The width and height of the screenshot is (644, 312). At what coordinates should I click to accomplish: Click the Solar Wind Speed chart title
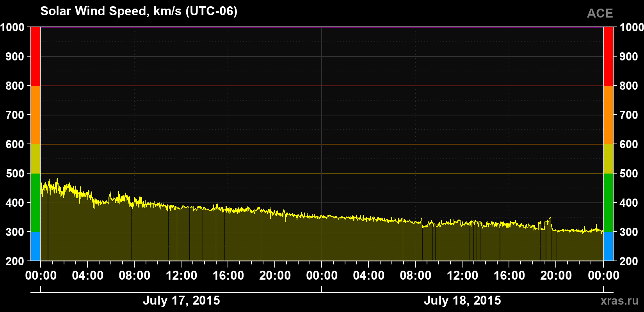click(139, 11)
